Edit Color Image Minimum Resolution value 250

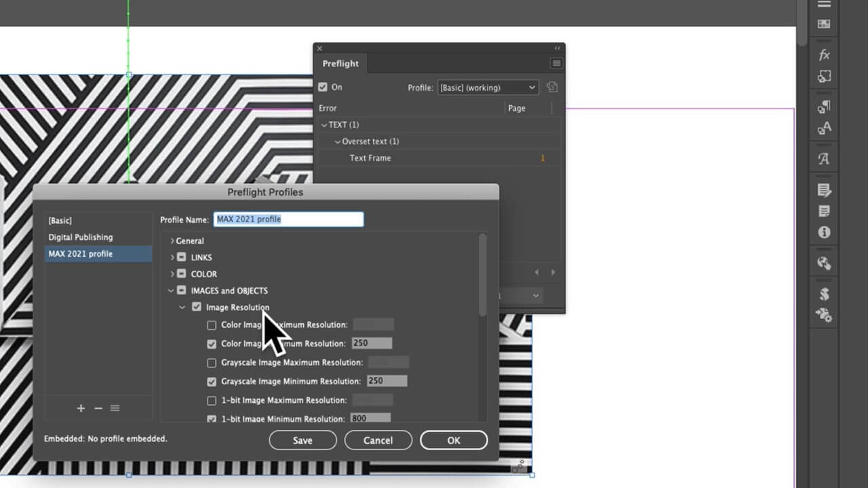point(372,344)
